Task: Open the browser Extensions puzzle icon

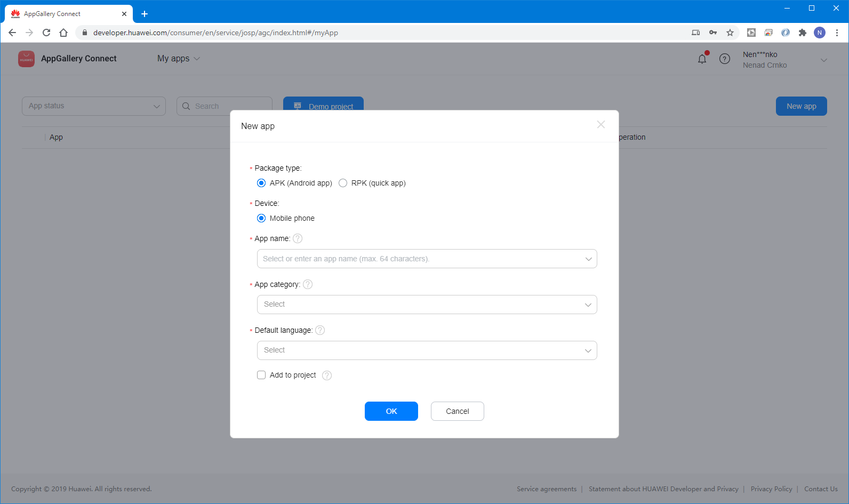Action: [x=803, y=33]
